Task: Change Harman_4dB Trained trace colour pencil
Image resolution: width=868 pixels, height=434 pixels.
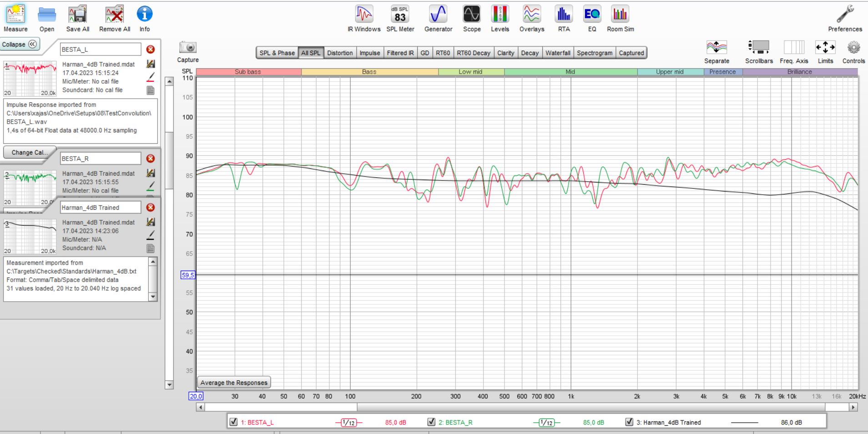Action: 151,235
